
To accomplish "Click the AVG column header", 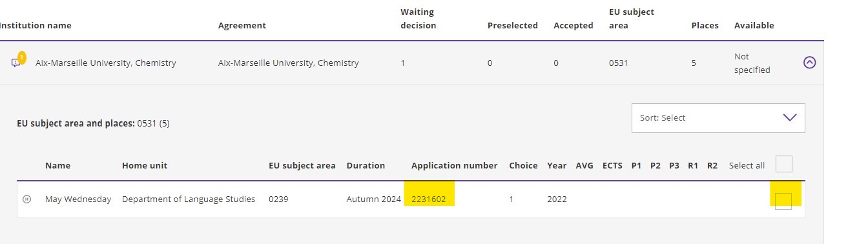I will [x=584, y=166].
